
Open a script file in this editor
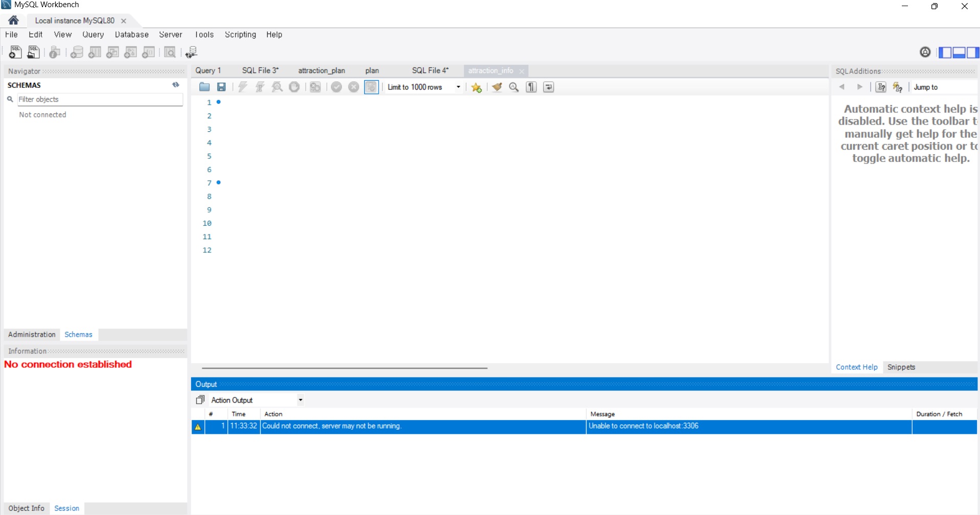(x=204, y=87)
